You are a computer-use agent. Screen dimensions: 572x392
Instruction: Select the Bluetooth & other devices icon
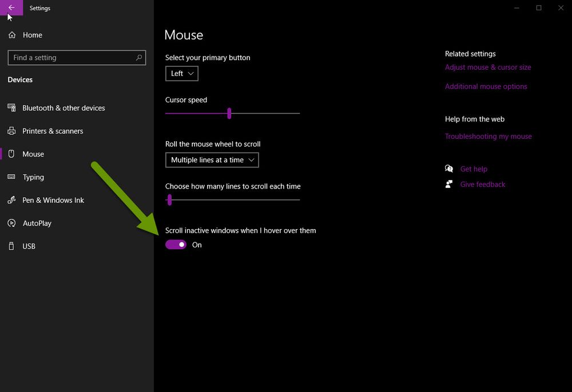pyautogui.click(x=11, y=108)
